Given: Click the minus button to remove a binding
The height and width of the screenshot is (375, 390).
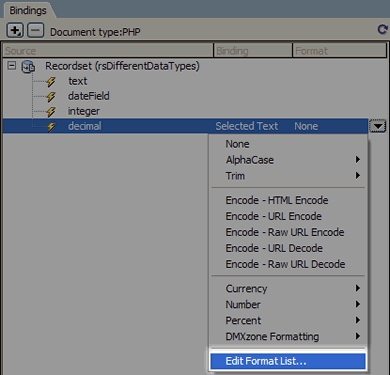Looking at the screenshot, I should (x=35, y=31).
